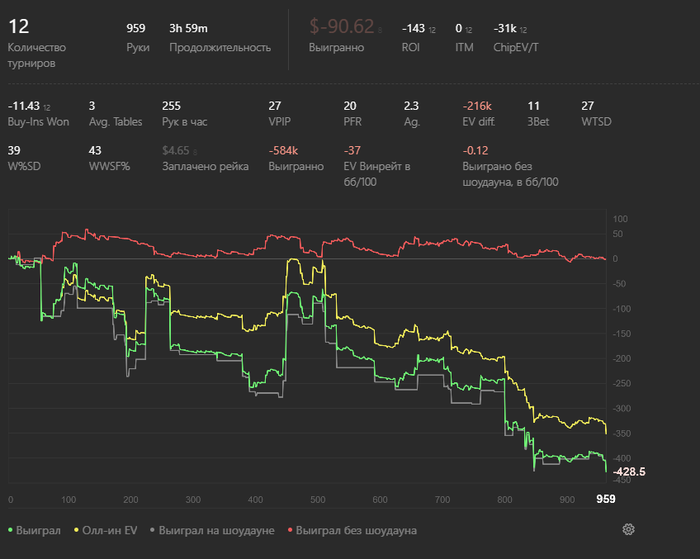Click the 959 hand marker on x-axis
Viewport: 700px width, 559px height.
(606, 499)
